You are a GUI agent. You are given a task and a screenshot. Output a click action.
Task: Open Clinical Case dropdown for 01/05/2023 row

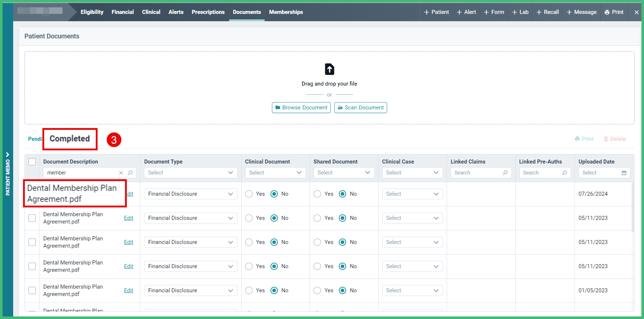(413, 290)
